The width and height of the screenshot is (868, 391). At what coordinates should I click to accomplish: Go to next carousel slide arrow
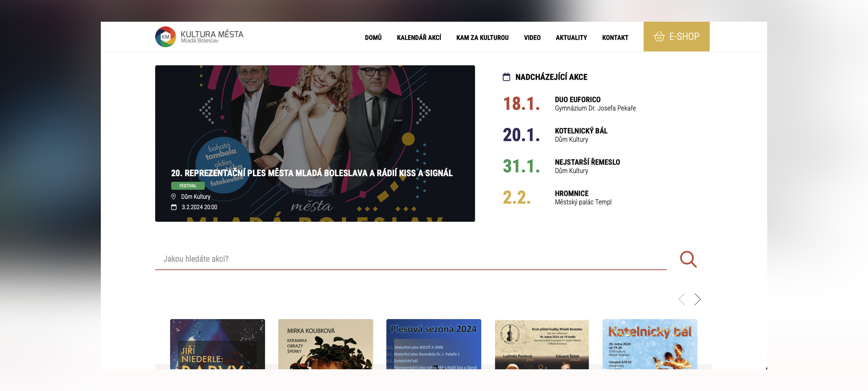coord(697,299)
